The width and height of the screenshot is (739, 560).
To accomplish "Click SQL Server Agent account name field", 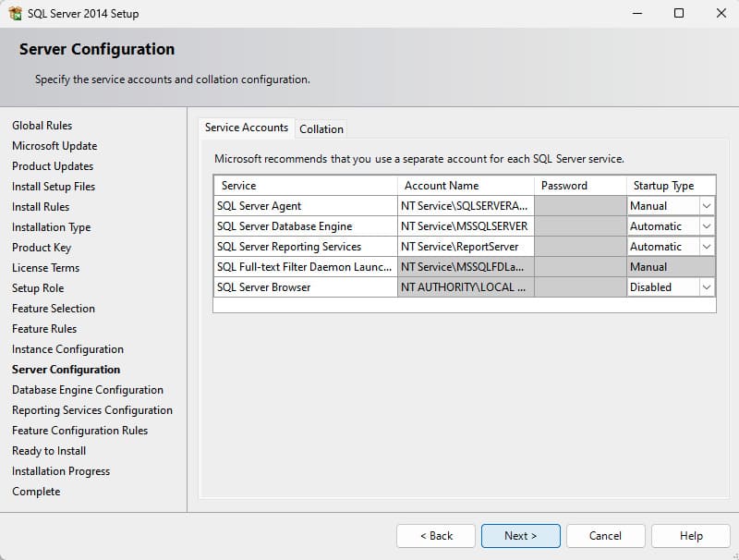I will click(x=465, y=206).
